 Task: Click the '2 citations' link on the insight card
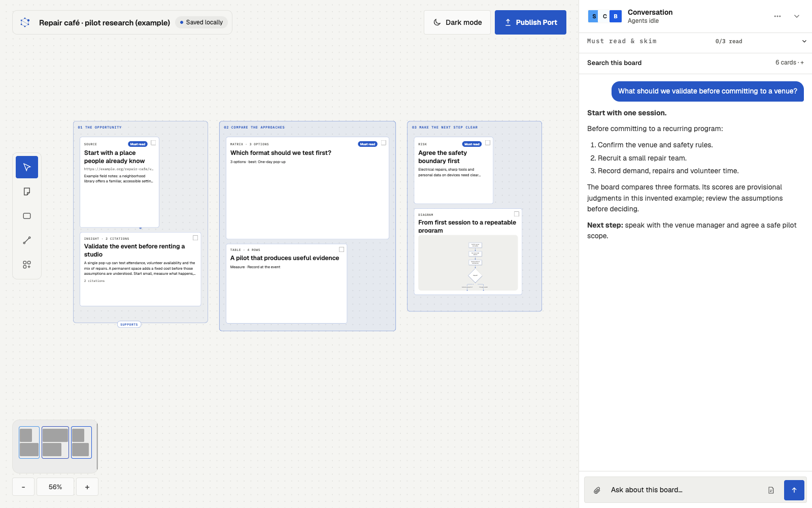pos(94,281)
